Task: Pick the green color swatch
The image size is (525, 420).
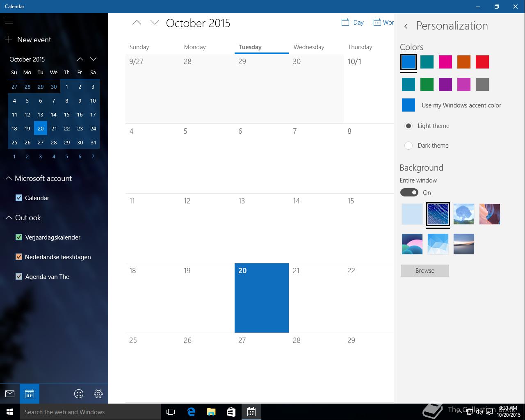Action: [x=427, y=84]
